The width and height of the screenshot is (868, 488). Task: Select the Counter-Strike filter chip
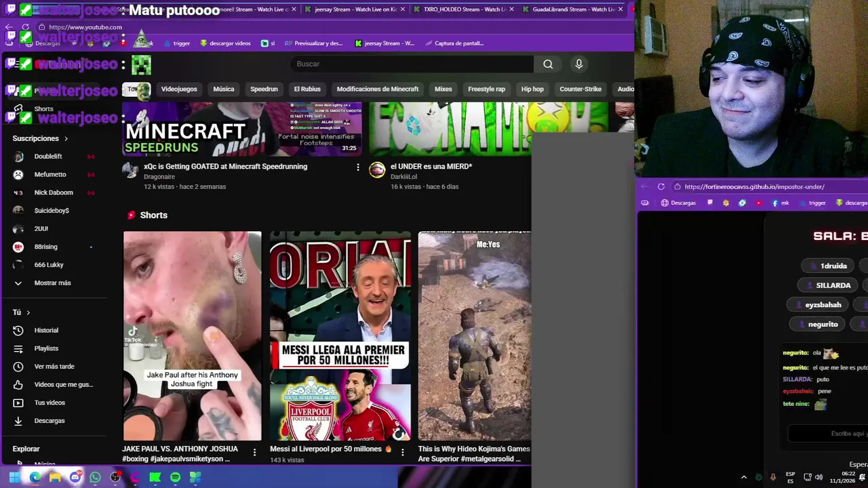pos(580,89)
